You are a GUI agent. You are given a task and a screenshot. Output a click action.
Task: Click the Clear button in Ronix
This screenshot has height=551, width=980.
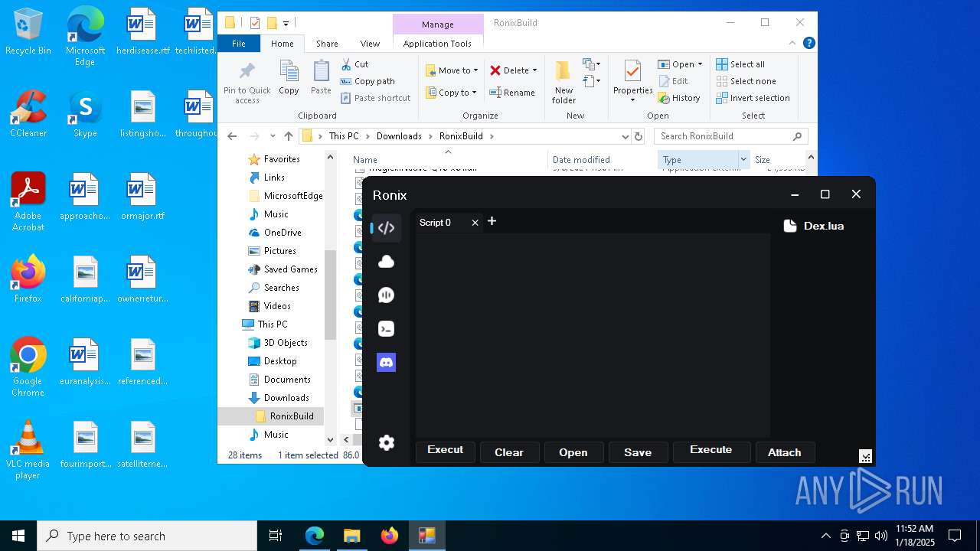click(509, 452)
